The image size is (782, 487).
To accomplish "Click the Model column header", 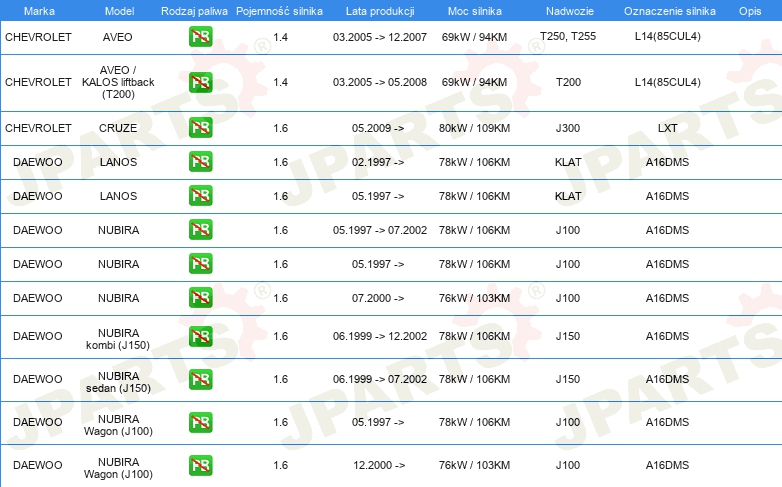I will (x=119, y=11).
